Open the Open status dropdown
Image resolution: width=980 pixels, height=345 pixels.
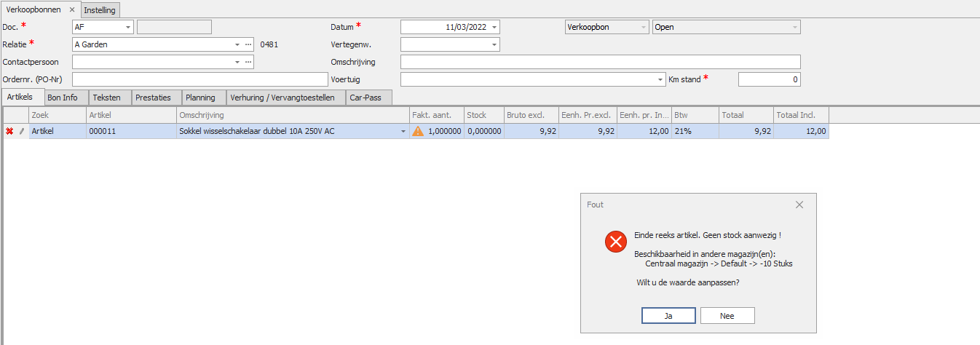click(x=795, y=27)
